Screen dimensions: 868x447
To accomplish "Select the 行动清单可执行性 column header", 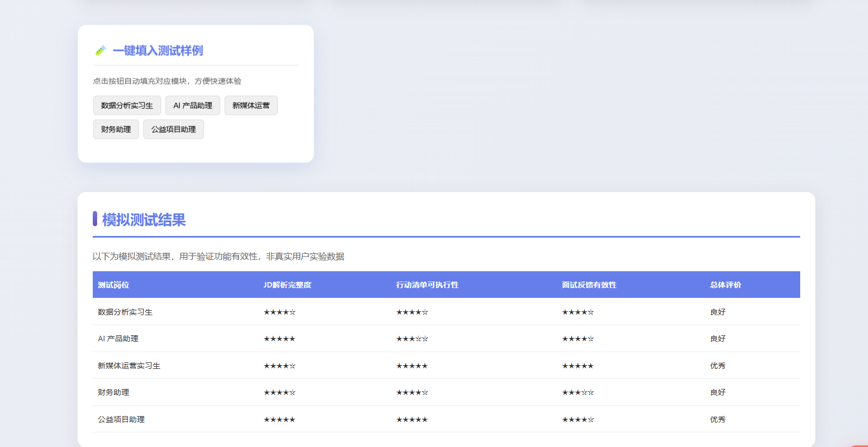I will [427, 285].
